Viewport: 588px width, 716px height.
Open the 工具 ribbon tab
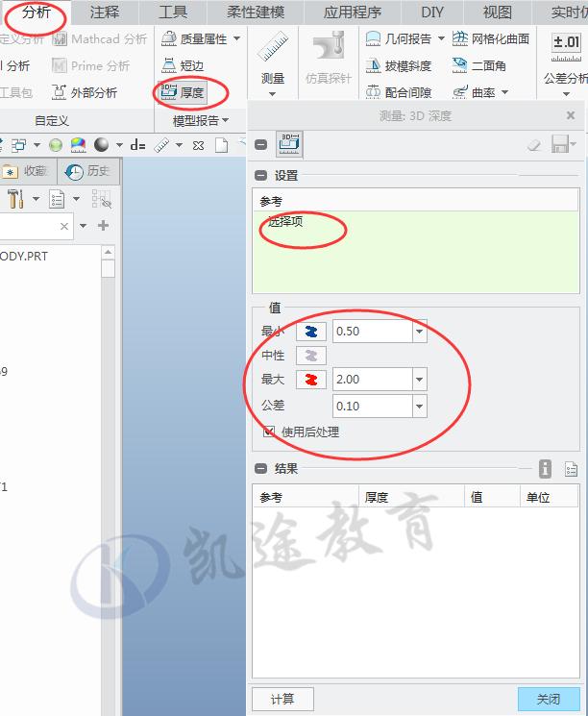point(173,12)
